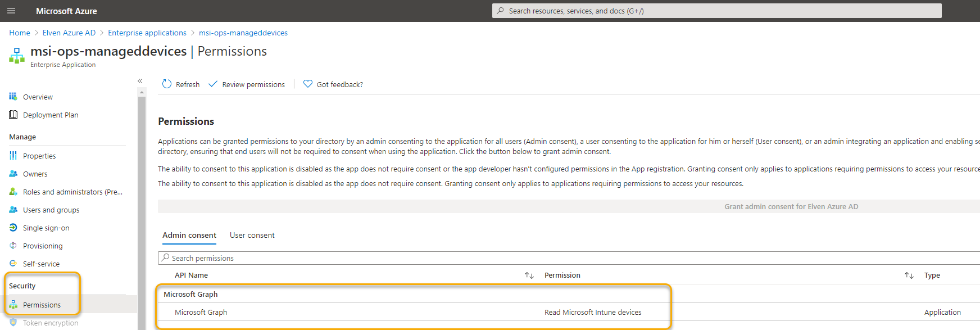Click Review permissions in the toolbar

(x=247, y=84)
